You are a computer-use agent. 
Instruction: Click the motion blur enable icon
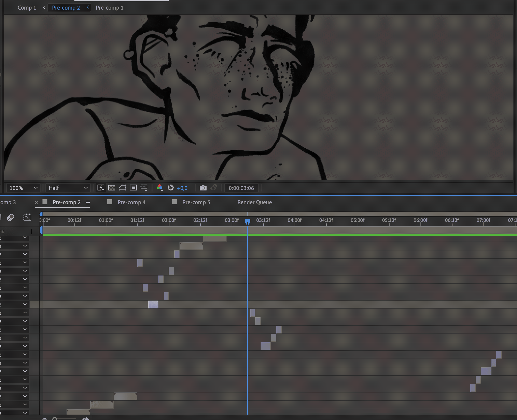point(11,217)
